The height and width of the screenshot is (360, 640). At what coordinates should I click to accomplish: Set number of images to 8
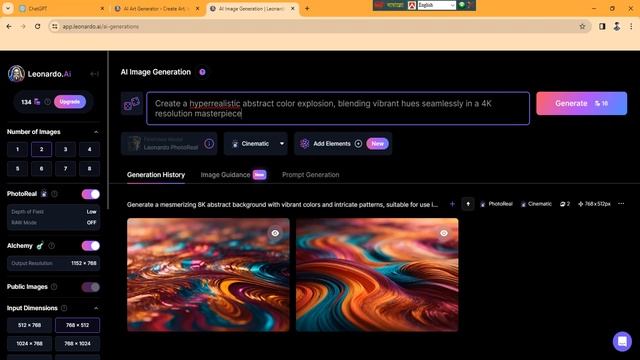pyautogui.click(x=89, y=168)
